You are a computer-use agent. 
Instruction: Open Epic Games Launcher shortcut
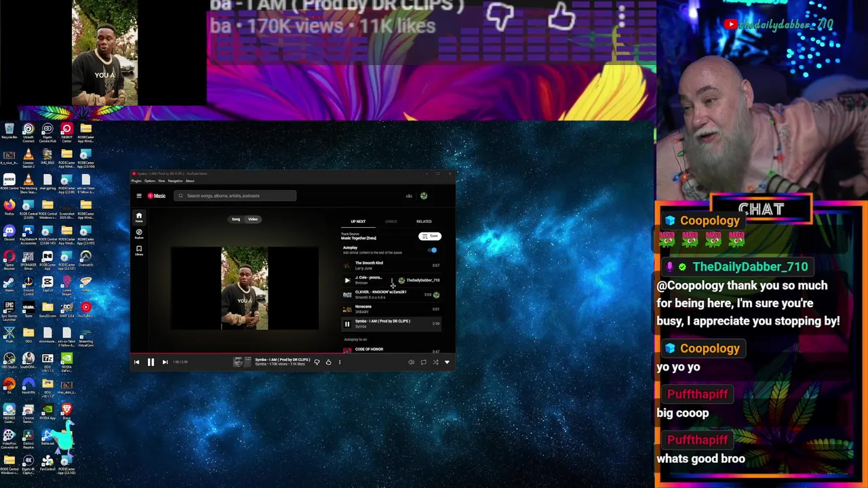coord(9,311)
